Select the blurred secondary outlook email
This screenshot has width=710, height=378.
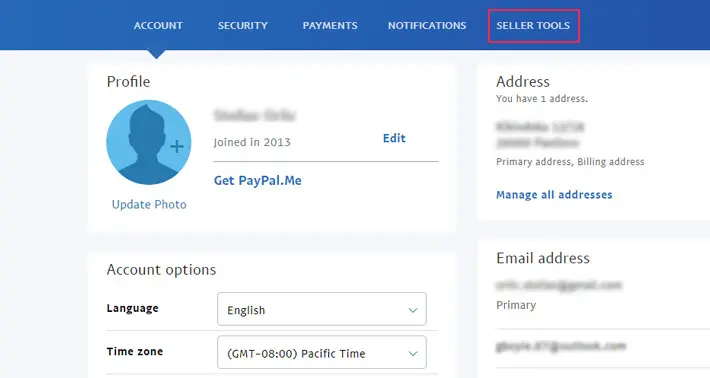[x=561, y=346]
